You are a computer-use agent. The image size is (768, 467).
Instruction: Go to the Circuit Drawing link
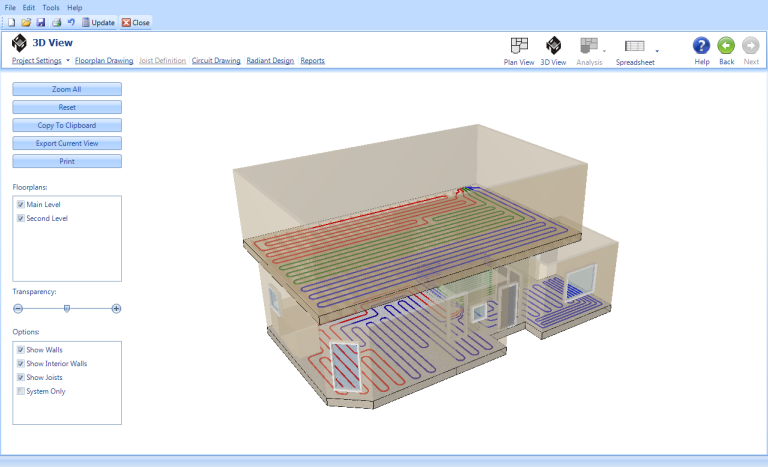tap(216, 61)
